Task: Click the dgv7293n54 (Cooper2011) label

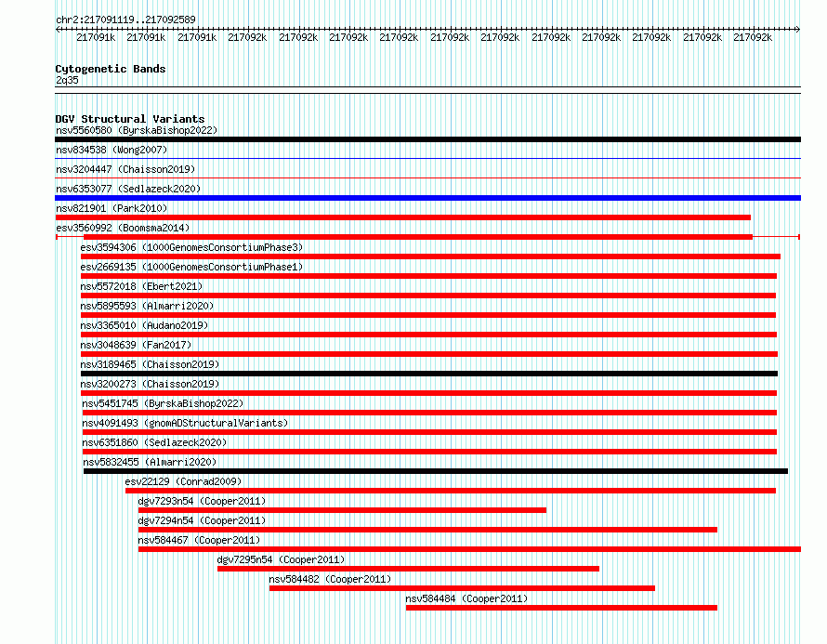Action: point(202,501)
